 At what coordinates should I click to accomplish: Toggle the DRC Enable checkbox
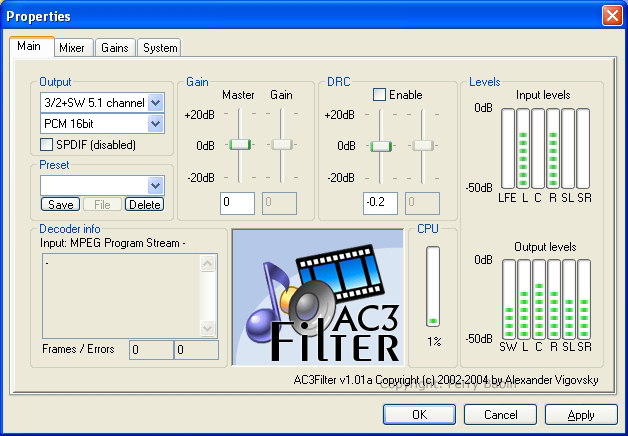tap(380, 95)
